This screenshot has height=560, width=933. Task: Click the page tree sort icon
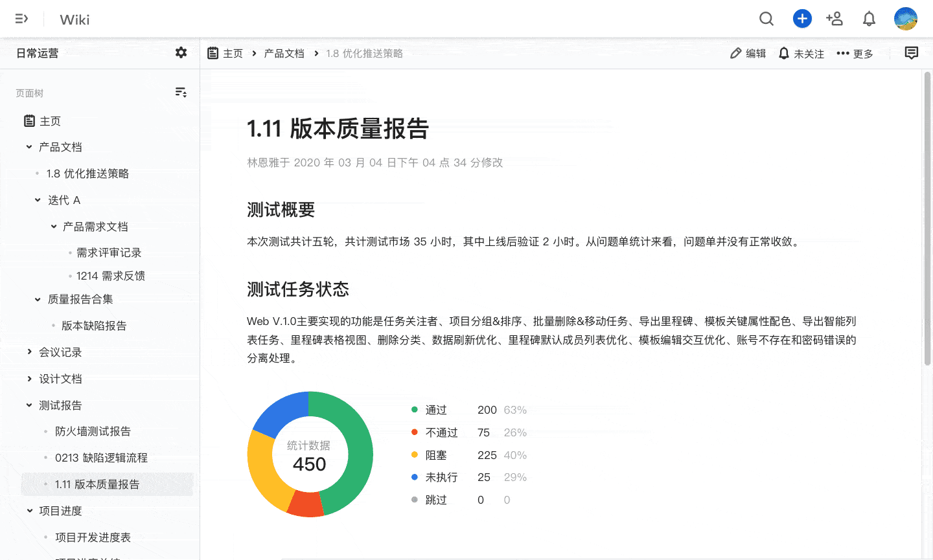(x=181, y=93)
